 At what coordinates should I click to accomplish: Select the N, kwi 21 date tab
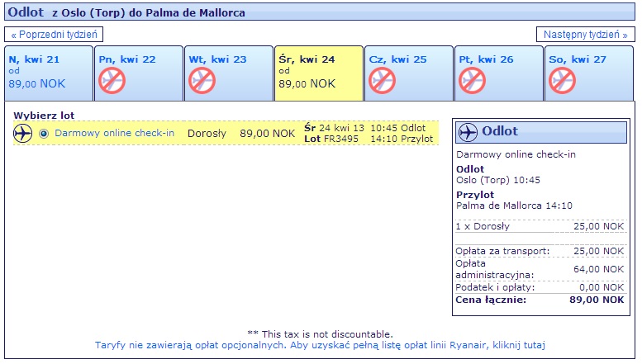tap(49, 73)
